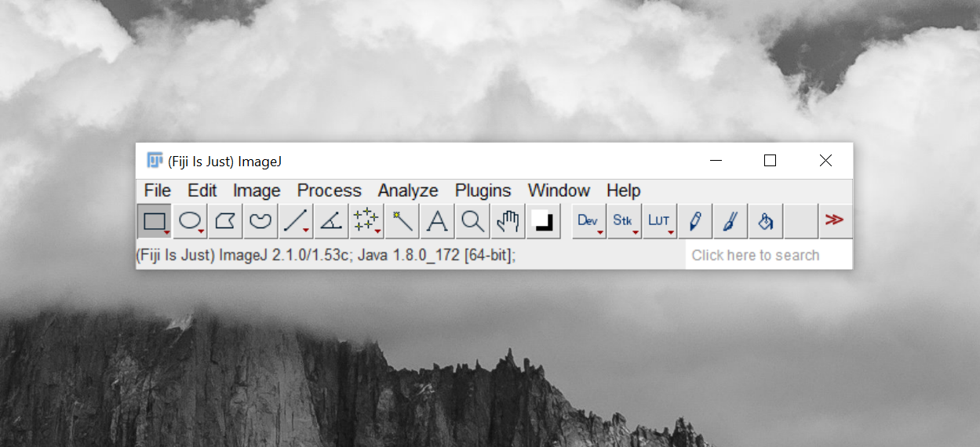Select the Polygon selection tool
The image size is (980, 447).
225,221
